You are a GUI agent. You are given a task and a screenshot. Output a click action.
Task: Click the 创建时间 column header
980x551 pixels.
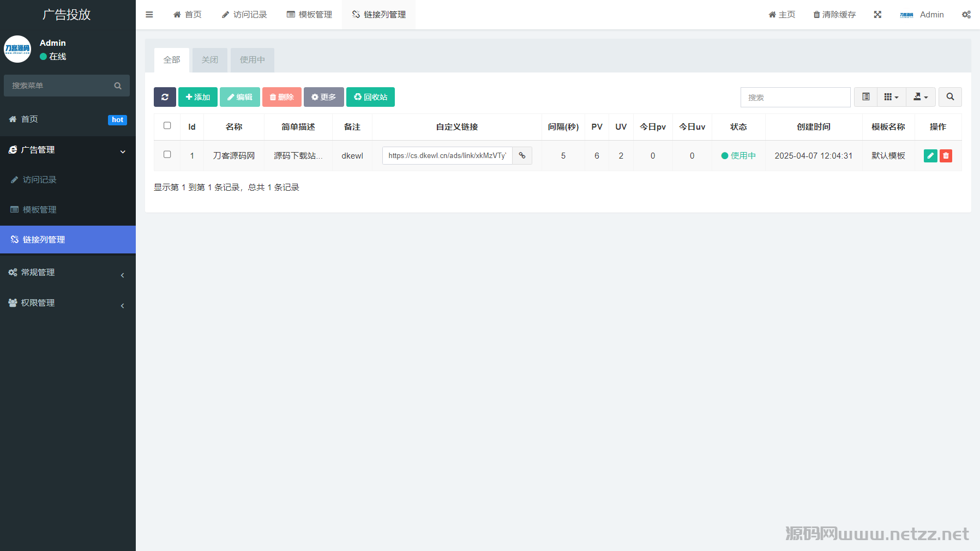(x=814, y=127)
